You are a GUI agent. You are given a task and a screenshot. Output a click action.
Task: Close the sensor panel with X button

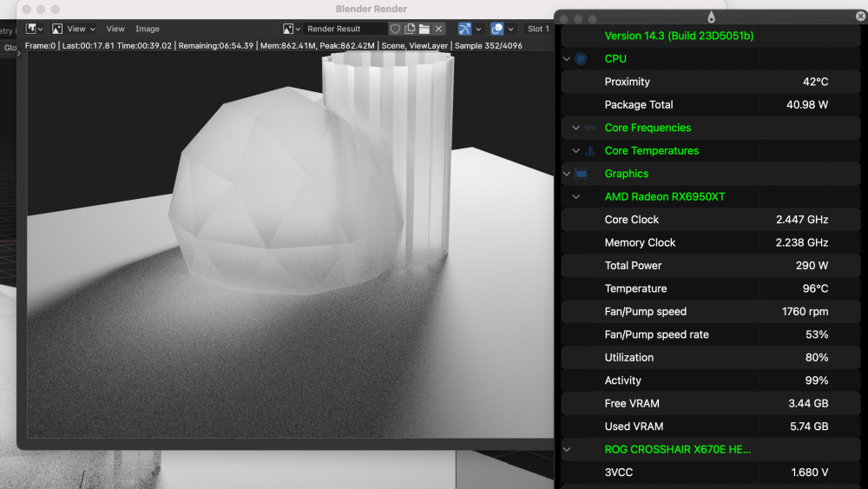(860, 17)
